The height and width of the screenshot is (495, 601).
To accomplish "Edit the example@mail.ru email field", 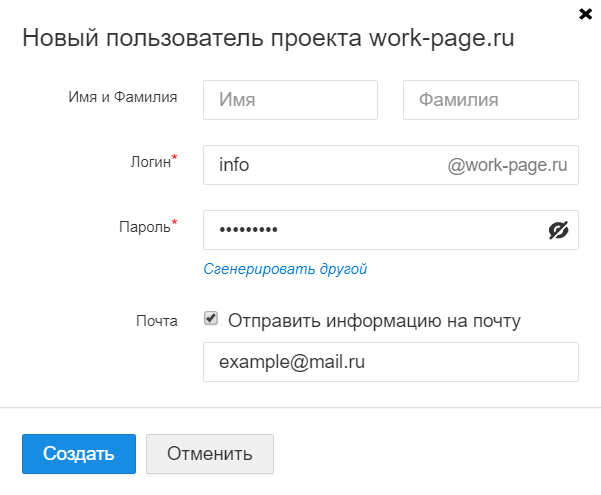I will (x=390, y=362).
